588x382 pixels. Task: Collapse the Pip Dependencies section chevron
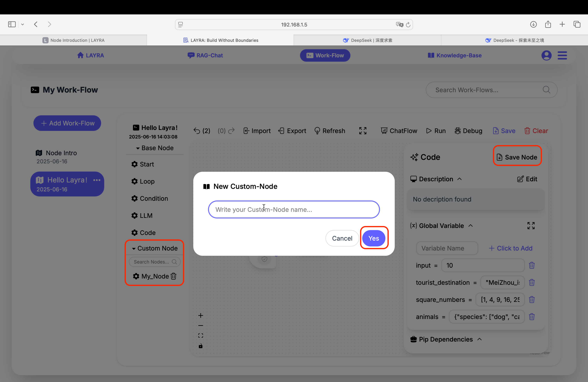(479, 339)
